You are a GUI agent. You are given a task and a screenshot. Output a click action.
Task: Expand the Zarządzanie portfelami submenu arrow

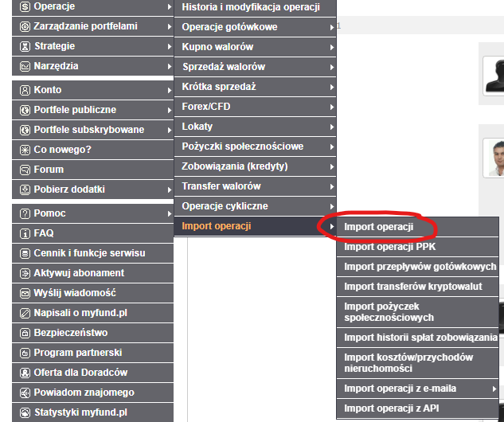tap(170, 27)
